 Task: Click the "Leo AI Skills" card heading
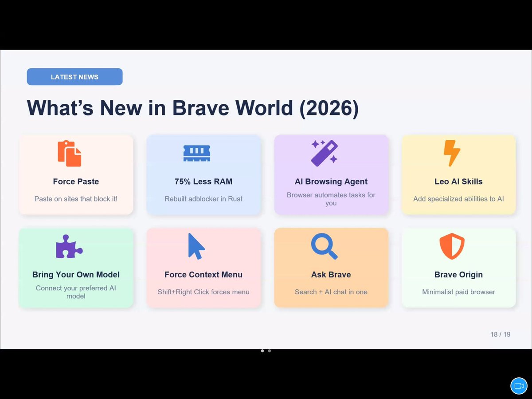point(458,182)
